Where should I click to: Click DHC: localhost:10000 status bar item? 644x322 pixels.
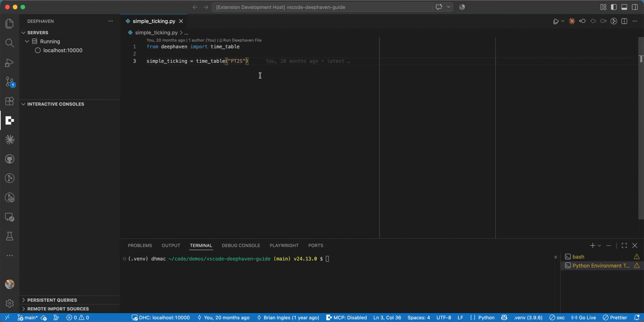coord(161,318)
